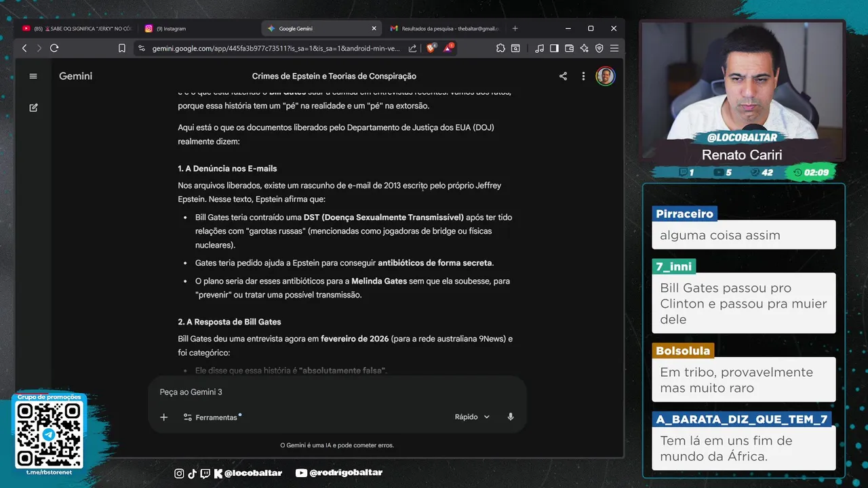Click the VPN shield icon
Screen dimensions: 868x488
[x=599, y=48]
